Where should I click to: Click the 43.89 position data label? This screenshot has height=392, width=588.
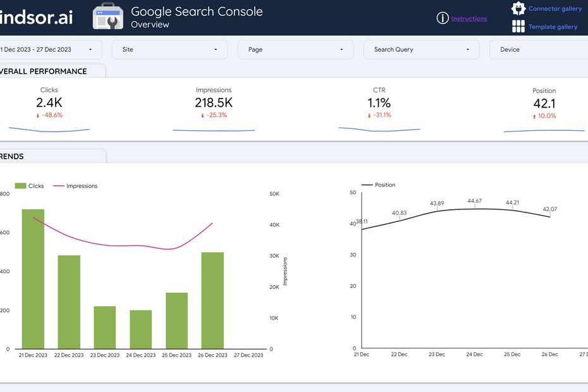437,203
